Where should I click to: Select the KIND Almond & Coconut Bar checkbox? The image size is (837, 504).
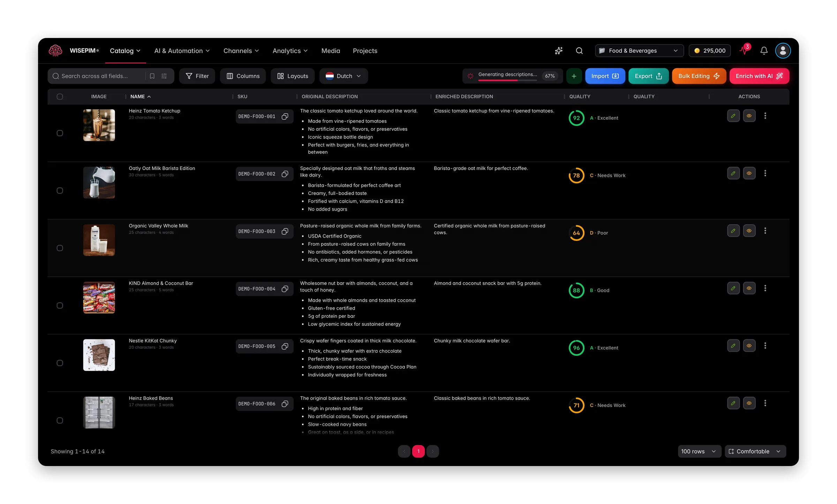60,306
